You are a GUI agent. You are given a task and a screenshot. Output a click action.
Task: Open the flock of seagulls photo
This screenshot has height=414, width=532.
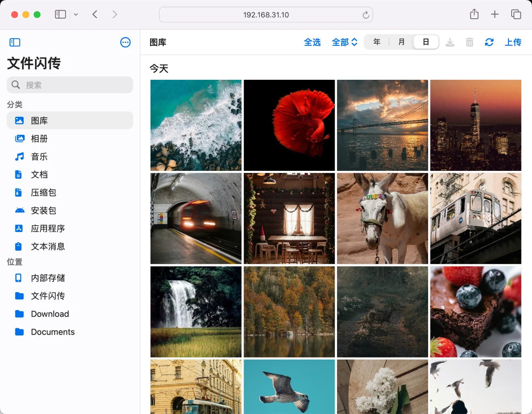point(476,387)
